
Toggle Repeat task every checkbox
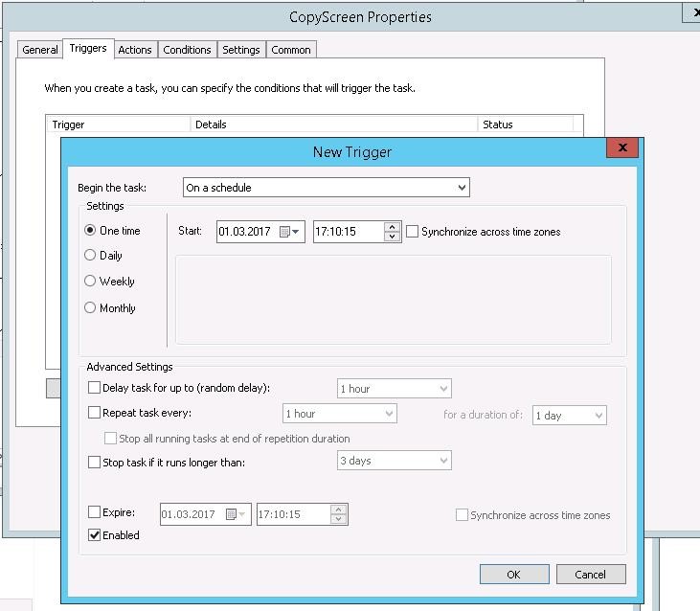[x=94, y=413]
